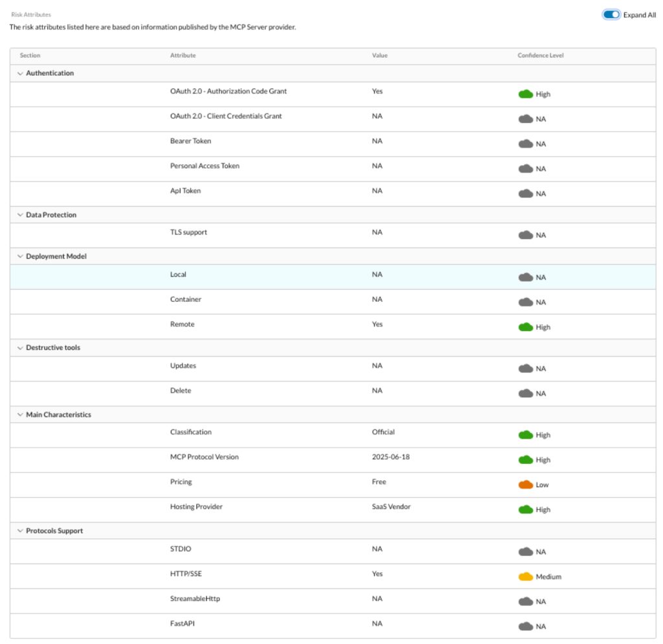Collapse the Destructive tools section chevron
The image size is (663, 644).
(x=20, y=348)
